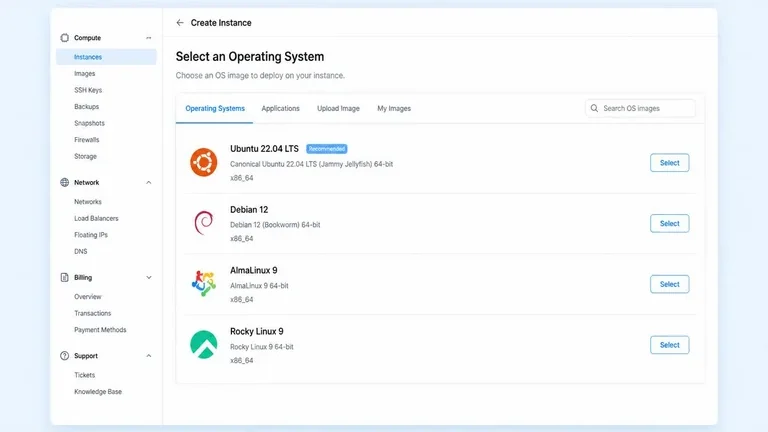The width and height of the screenshot is (768, 432).
Task: Open the Applications tab
Action: tap(280, 108)
